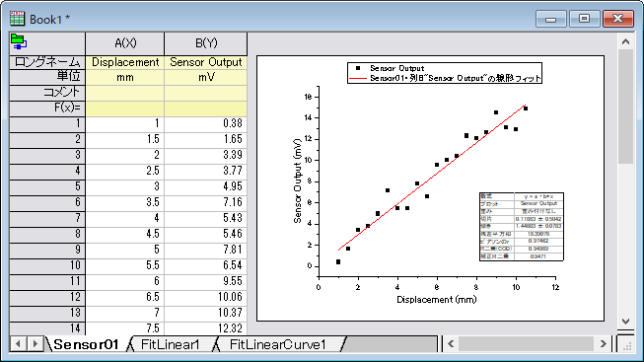Click the window resize grip corner

[x=627, y=345]
